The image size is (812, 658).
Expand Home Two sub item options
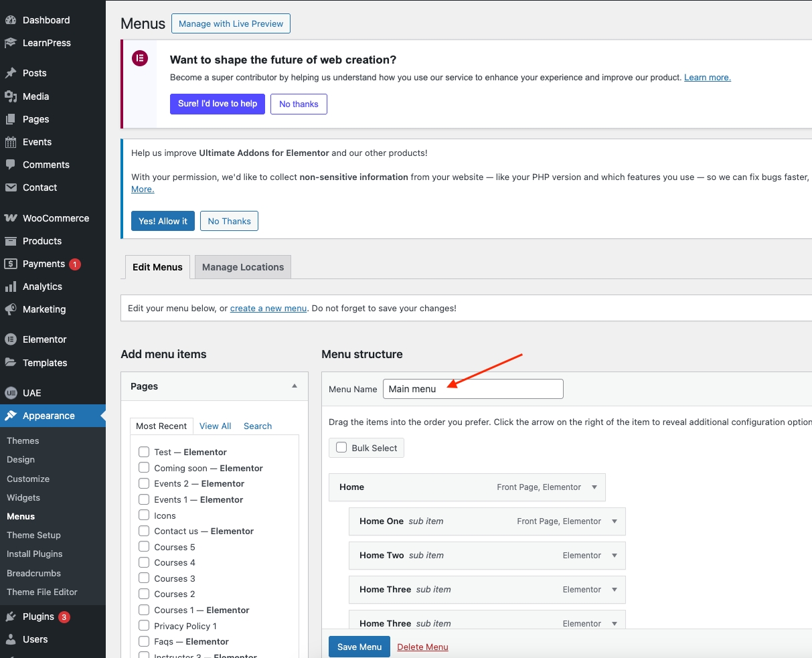click(x=615, y=556)
